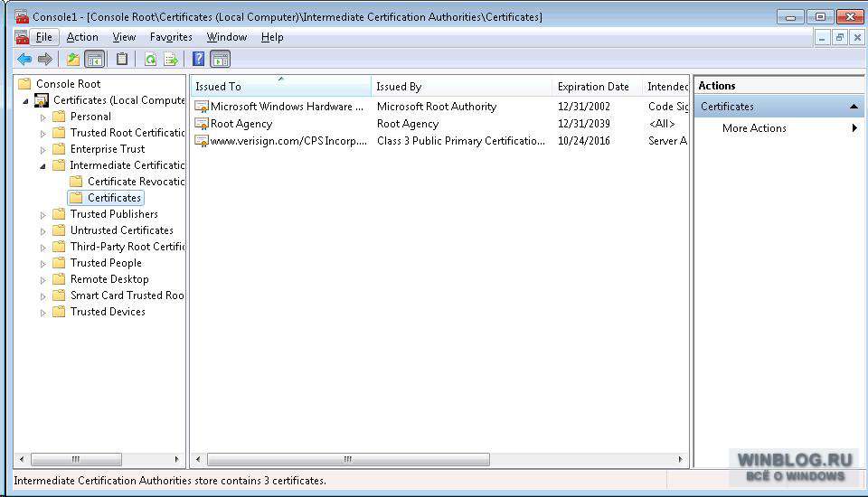Click the console icon in the menu bar

[22, 37]
